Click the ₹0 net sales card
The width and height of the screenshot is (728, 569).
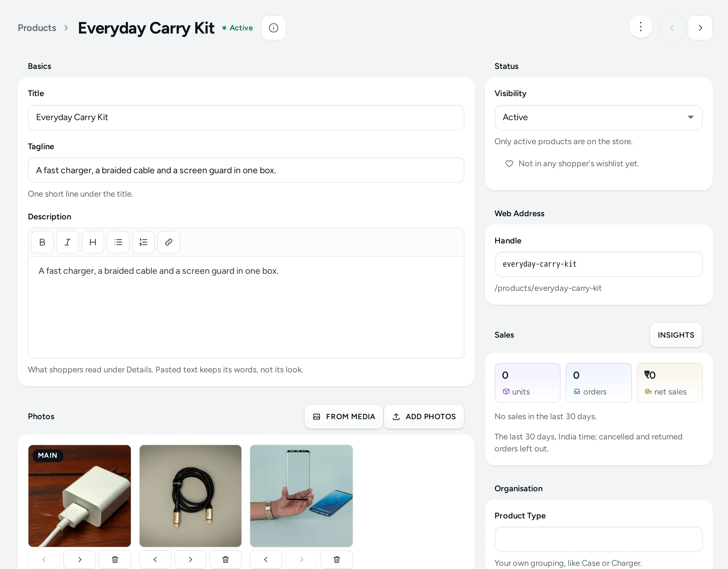point(670,383)
